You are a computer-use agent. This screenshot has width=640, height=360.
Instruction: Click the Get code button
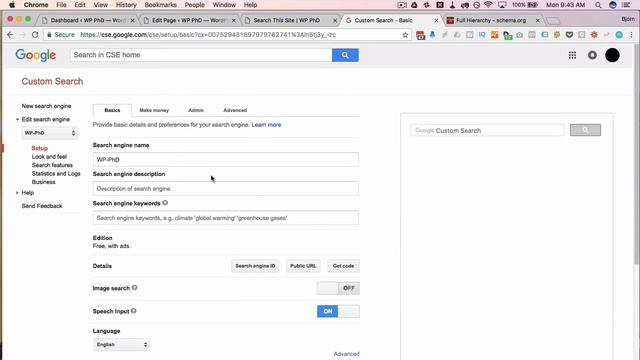[x=343, y=266]
